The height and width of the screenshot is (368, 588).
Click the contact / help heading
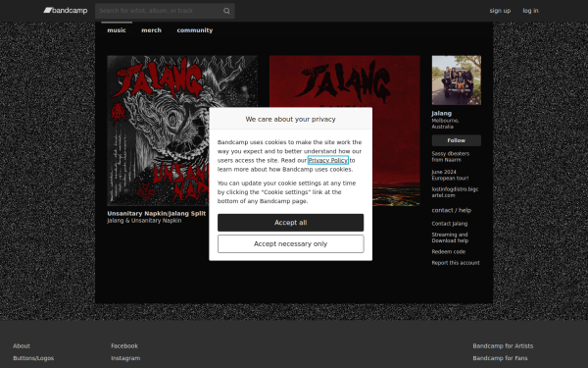452,210
